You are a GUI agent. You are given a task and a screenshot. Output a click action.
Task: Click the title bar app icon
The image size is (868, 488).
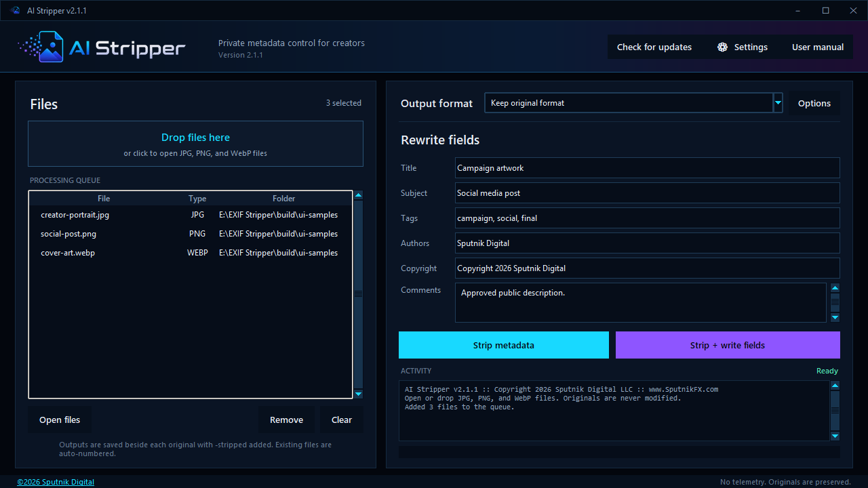[x=15, y=10]
